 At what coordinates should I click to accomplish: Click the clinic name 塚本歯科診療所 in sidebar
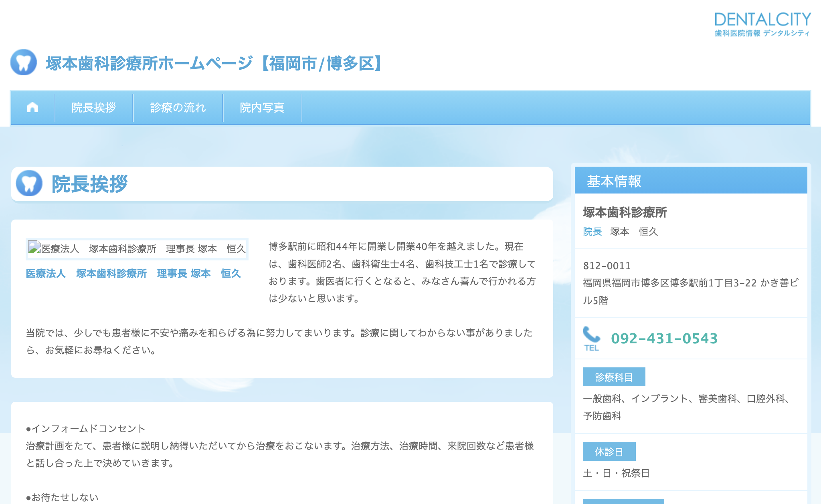(625, 212)
